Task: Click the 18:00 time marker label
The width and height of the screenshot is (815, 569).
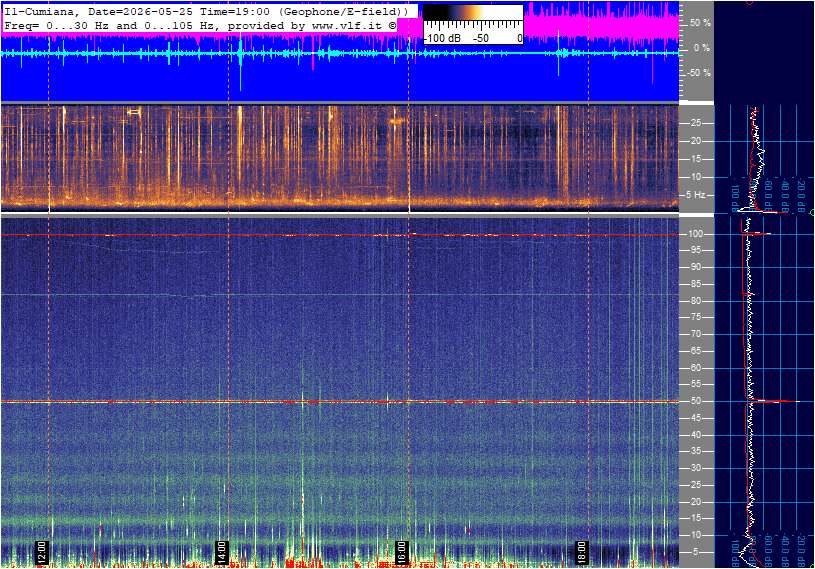Action: [581, 552]
